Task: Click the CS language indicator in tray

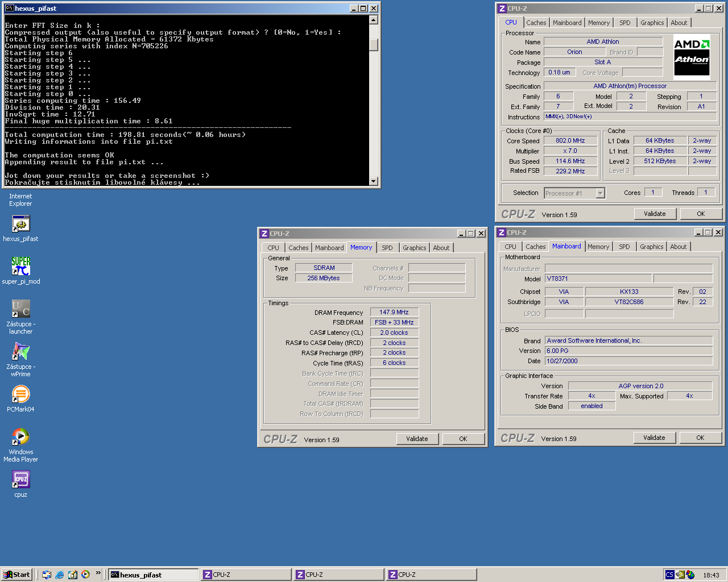Action: 669,575
